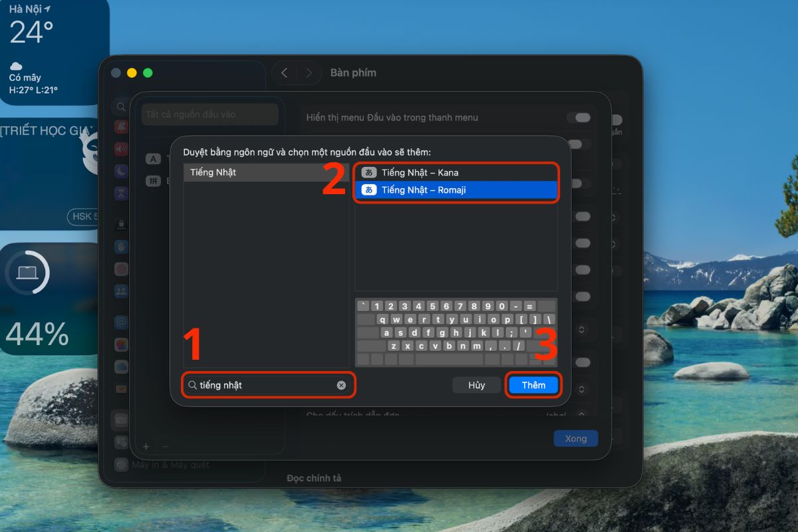The height and width of the screenshot is (532, 798).
Task: Open the Hà Nội weather widget
Action: (55, 52)
